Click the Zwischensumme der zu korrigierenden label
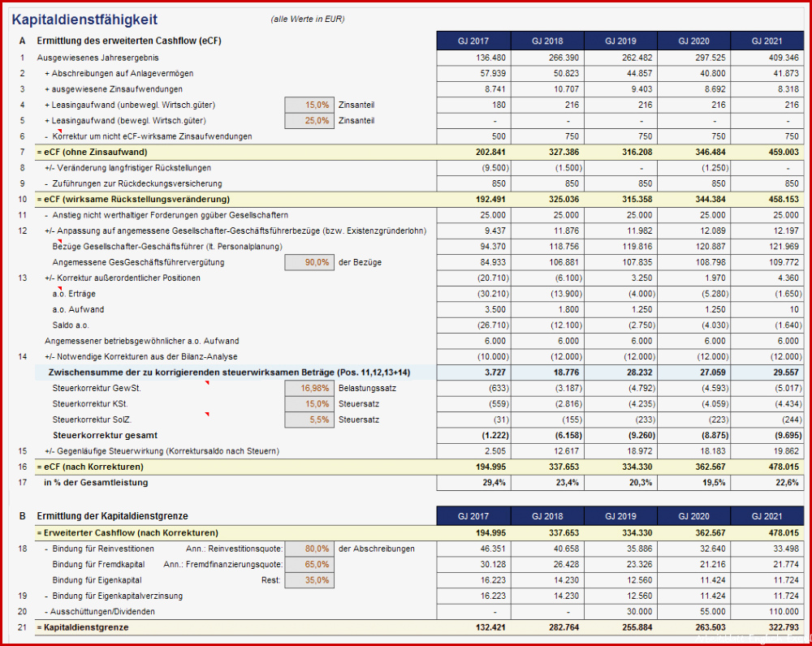The width and height of the screenshot is (812, 646). coord(229,373)
